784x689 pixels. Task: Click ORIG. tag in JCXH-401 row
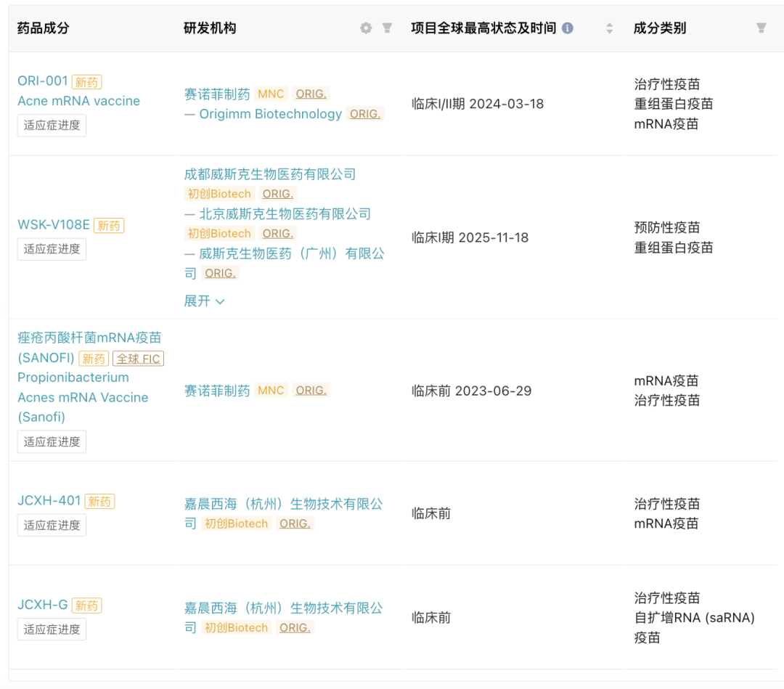[295, 523]
